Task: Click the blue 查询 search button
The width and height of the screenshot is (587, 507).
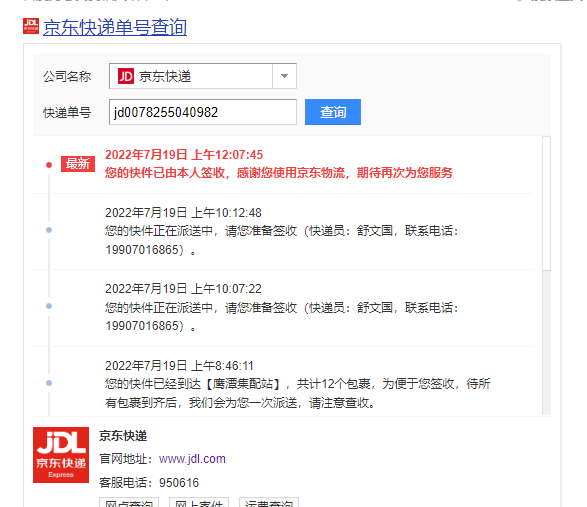Action: pyautogui.click(x=333, y=112)
